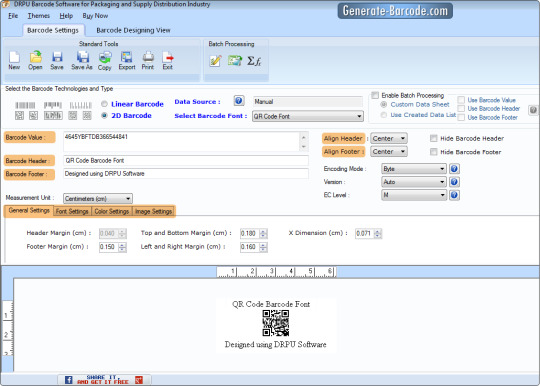Select Font Settings tab
540x386 pixels.
(x=72, y=211)
